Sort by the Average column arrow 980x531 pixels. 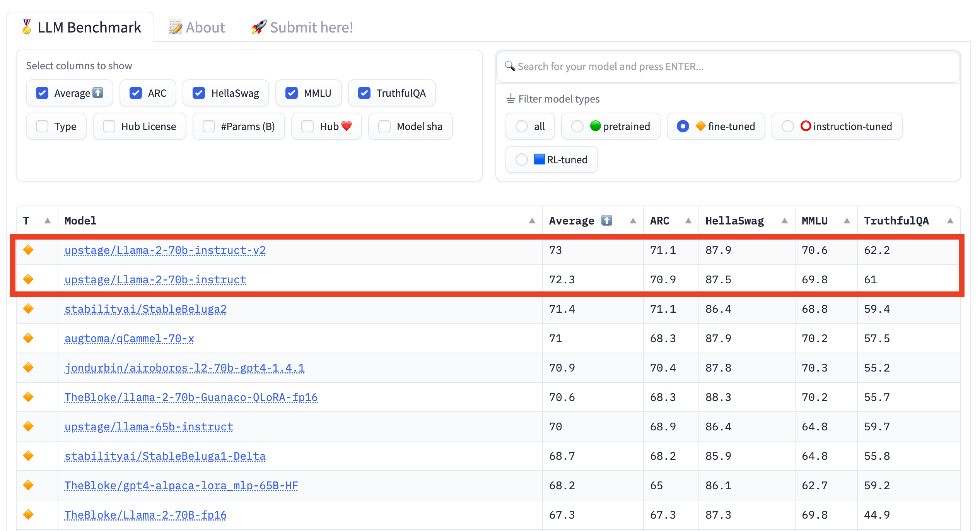(633, 221)
